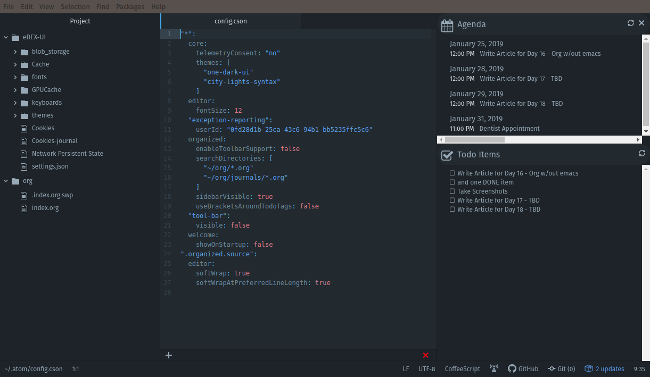Collapse the eDEX-UI project folder
650x377 pixels.
[x=6, y=37]
